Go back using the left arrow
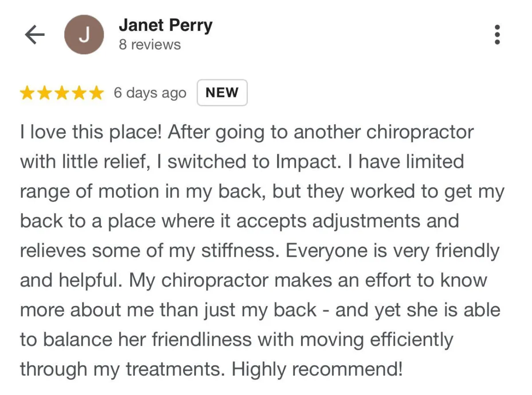This screenshot has height=395, width=532. tap(35, 35)
